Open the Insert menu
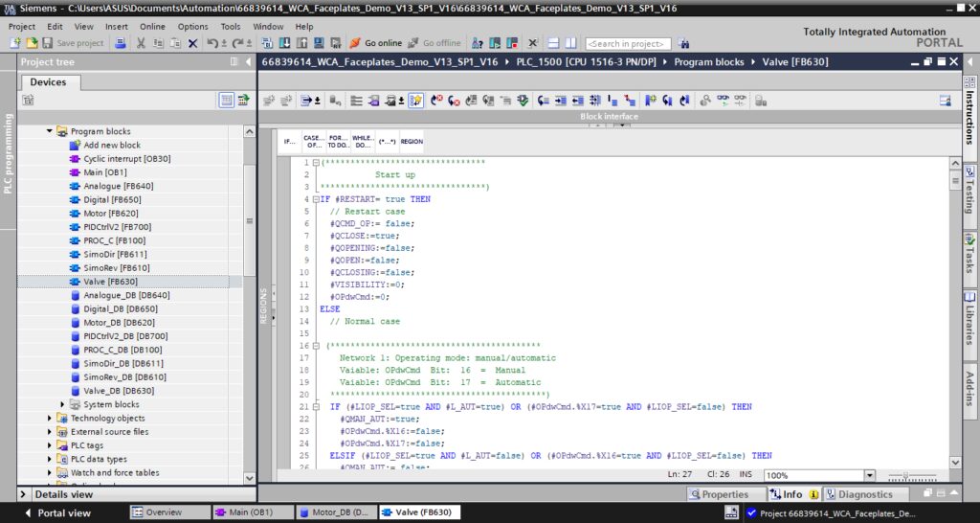Image resolution: width=980 pixels, height=523 pixels. pos(116,26)
